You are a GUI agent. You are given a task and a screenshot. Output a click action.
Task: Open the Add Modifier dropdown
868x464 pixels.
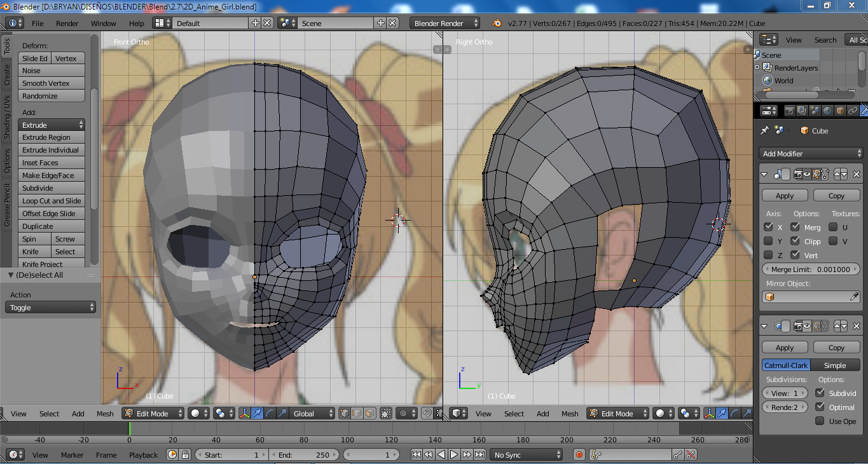point(811,153)
